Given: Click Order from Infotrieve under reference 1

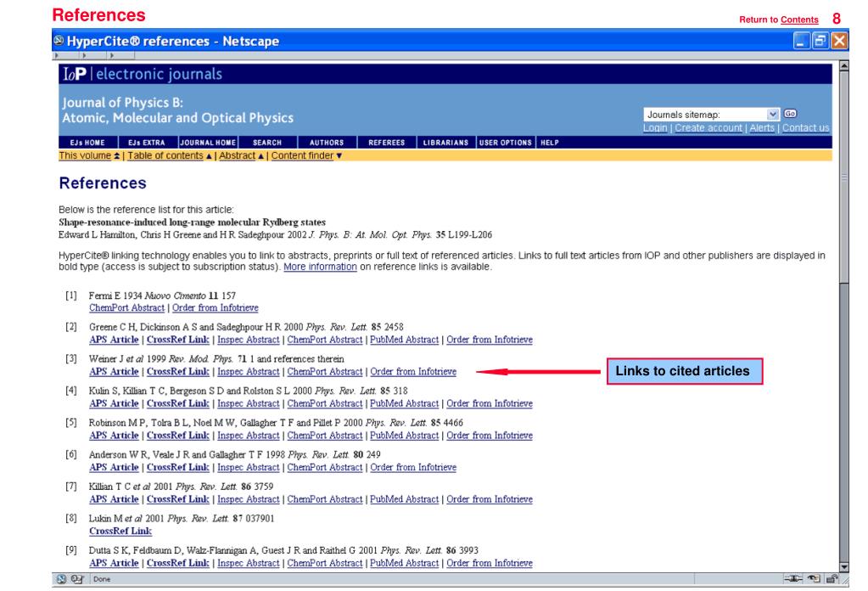Looking at the screenshot, I should (x=215, y=307).
